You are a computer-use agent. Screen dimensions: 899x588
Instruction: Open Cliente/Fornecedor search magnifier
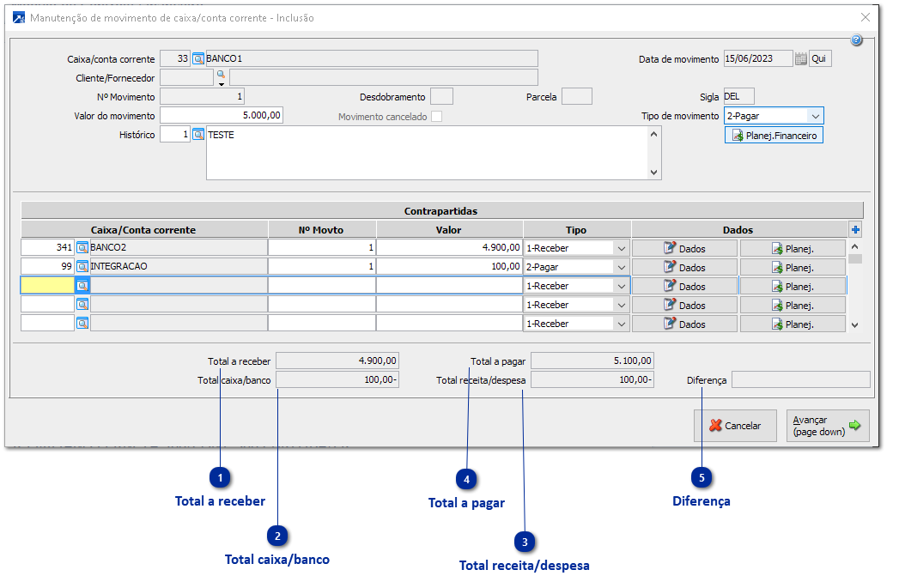click(x=220, y=76)
